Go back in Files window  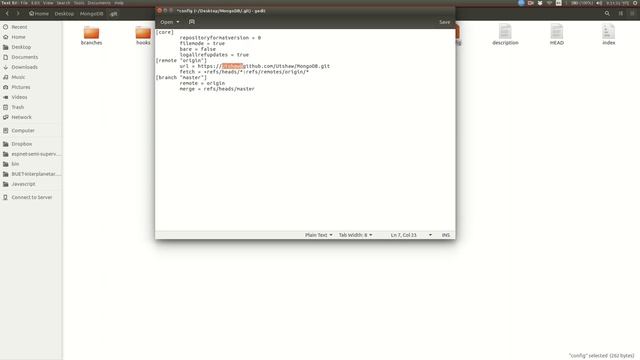(7, 13)
